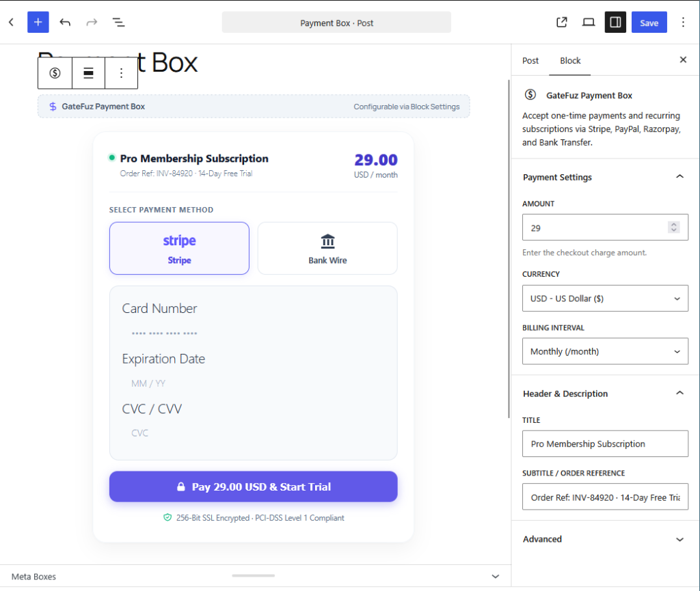This screenshot has width=700, height=591.
Task: Click the USD / month label
Action: click(x=376, y=175)
